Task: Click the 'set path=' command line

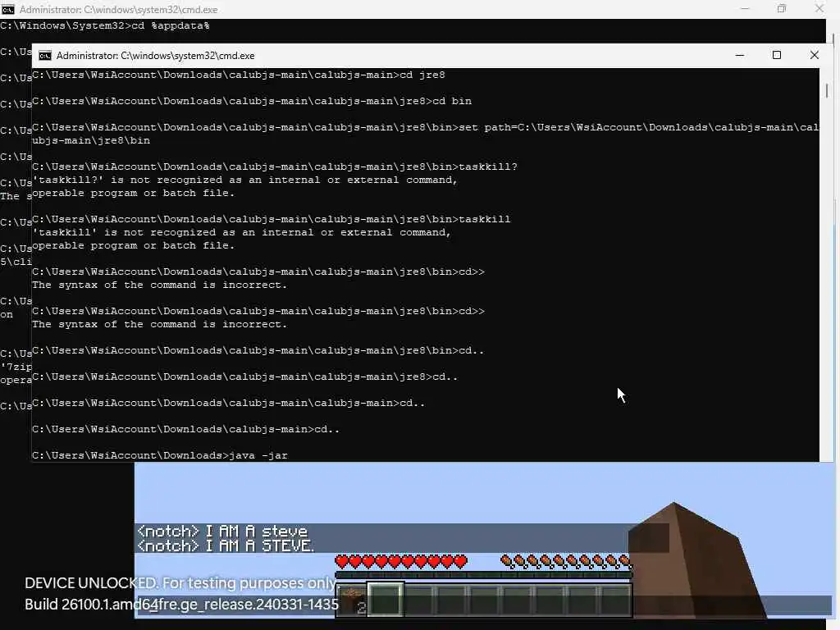Action: tap(426, 134)
